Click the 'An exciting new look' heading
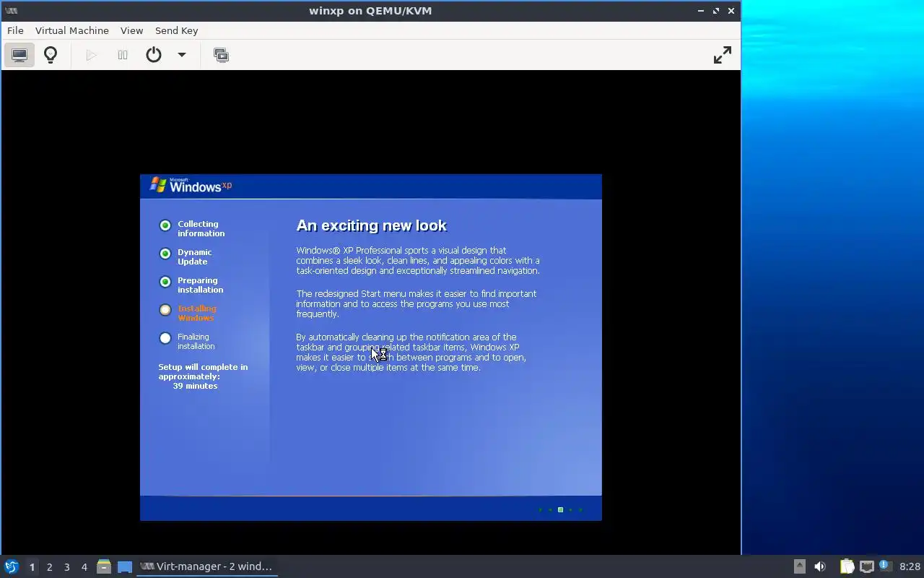This screenshot has height=578, width=924. pyautogui.click(x=371, y=225)
